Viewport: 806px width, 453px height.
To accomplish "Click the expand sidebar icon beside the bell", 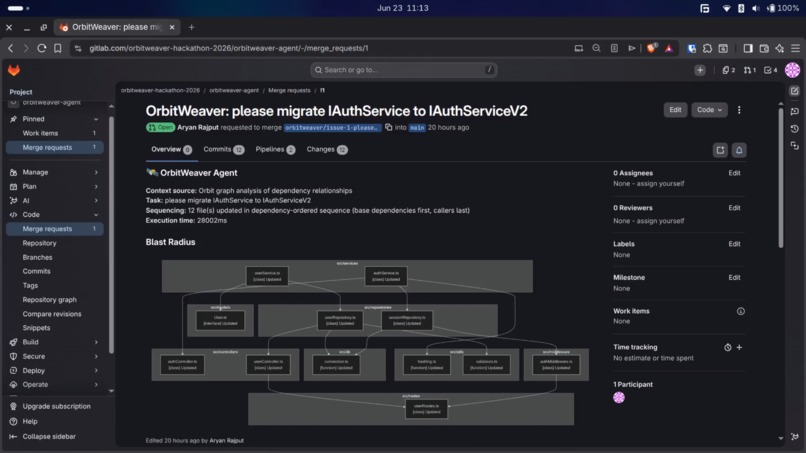I will [720, 150].
